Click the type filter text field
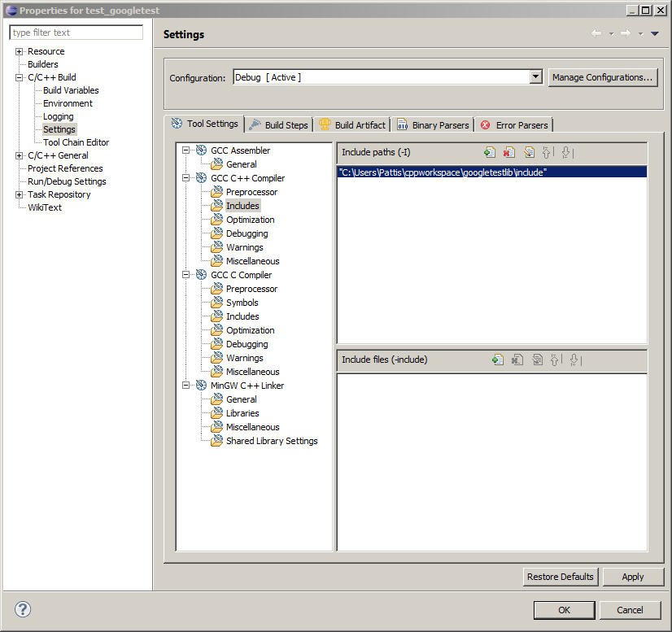Image resolution: width=672 pixels, height=632 pixels. 76,33
